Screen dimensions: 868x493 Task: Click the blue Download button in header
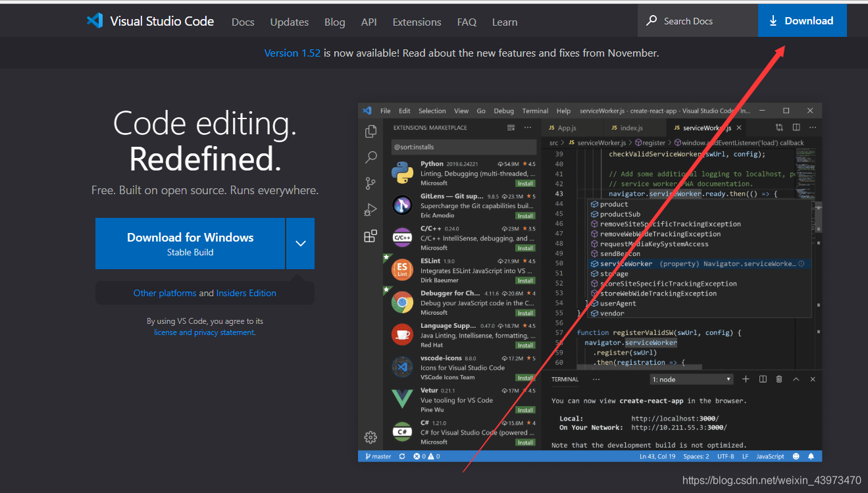[x=802, y=20]
